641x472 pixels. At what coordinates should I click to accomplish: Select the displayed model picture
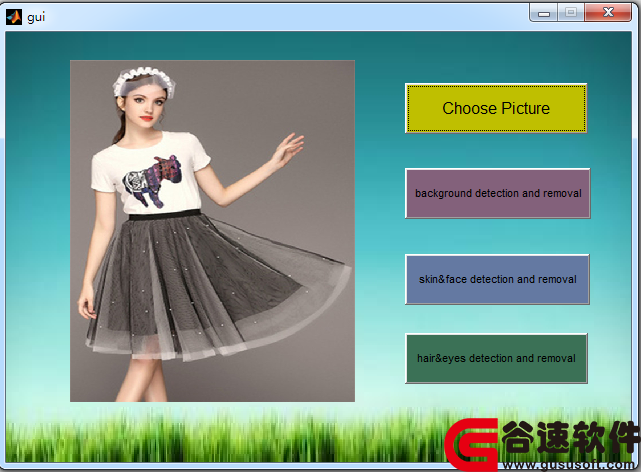pos(212,231)
